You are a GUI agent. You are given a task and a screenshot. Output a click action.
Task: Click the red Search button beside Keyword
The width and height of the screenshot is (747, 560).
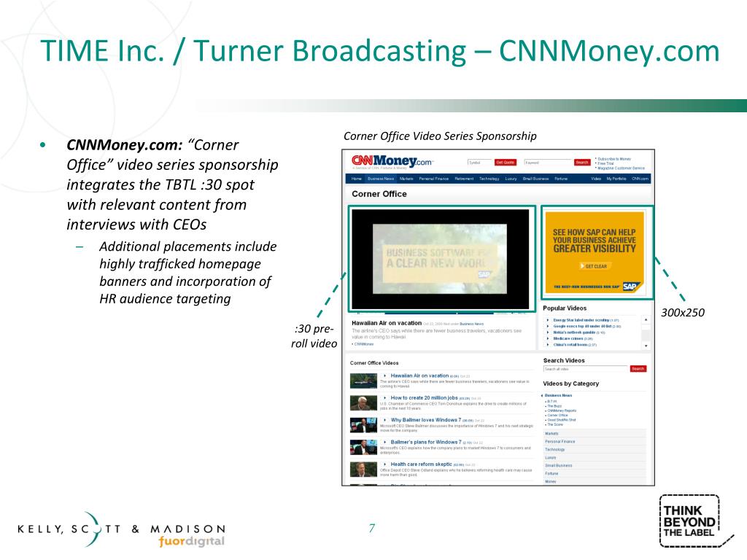582,163
